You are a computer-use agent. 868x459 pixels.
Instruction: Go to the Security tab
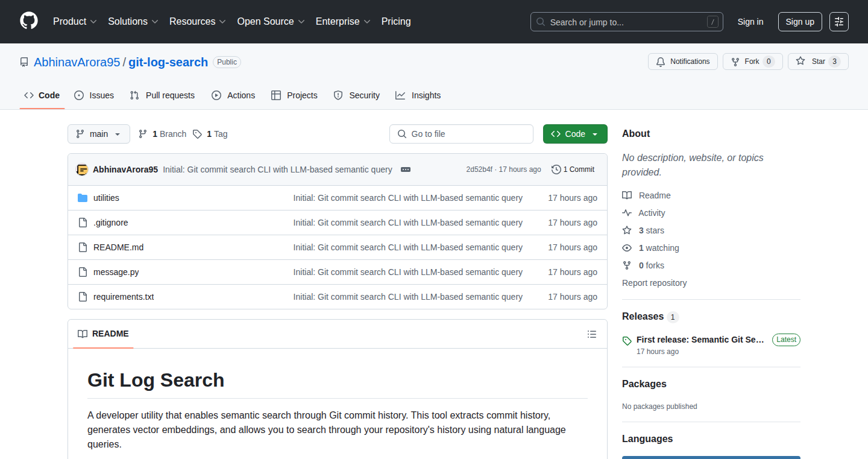click(357, 95)
